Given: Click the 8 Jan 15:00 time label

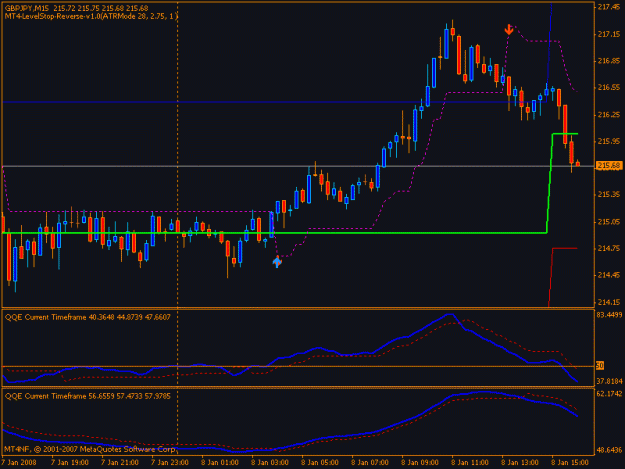Looking at the screenshot, I should point(570,462).
